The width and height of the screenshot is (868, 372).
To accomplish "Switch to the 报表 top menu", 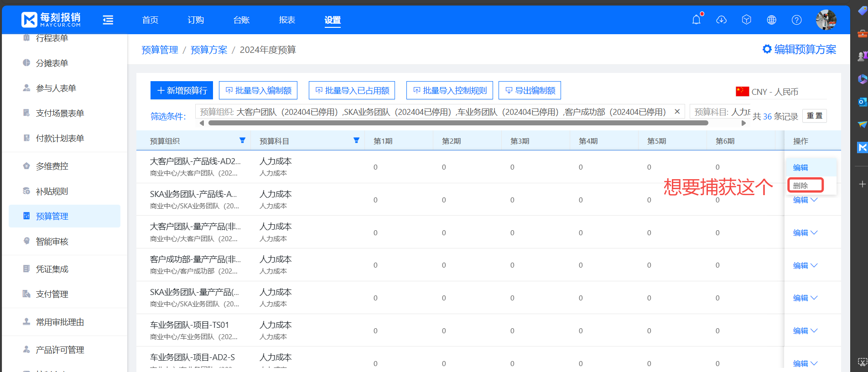I will 287,20.
